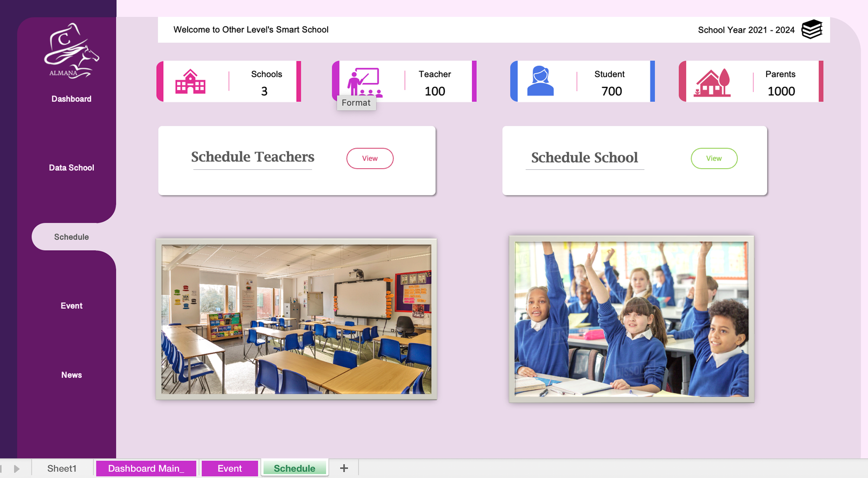Click the Student count 700
Screen dimensions: 868x478
tap(611, 91)
